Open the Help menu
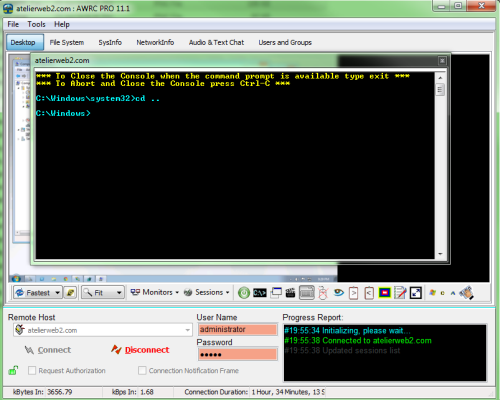This screenshot has height=400, width=500. (x=62, y=24)
